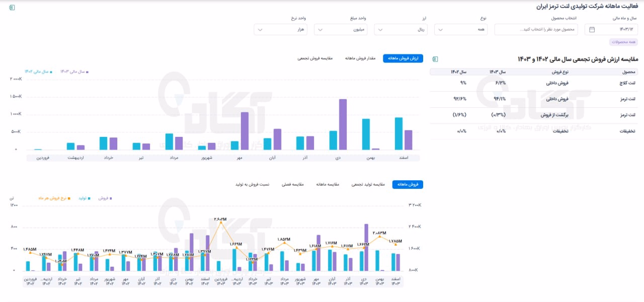Switch to the مقایسه تولید تجمعی tab
This screenshot has height=302, width=644.
click(368, 185)
